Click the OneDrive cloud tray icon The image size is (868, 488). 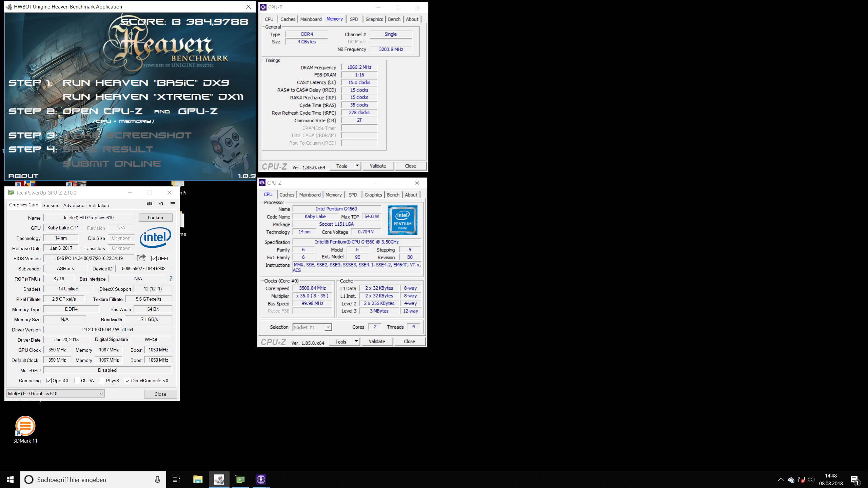coord(791,480)
